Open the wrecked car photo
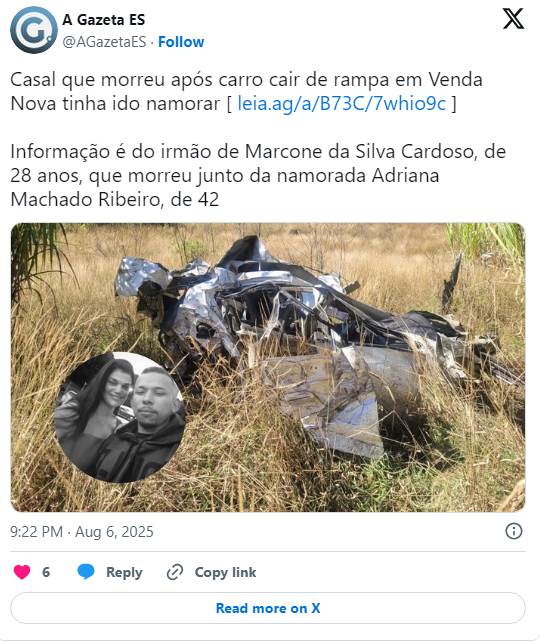This screenshot has height=643, width=540. 268,367
